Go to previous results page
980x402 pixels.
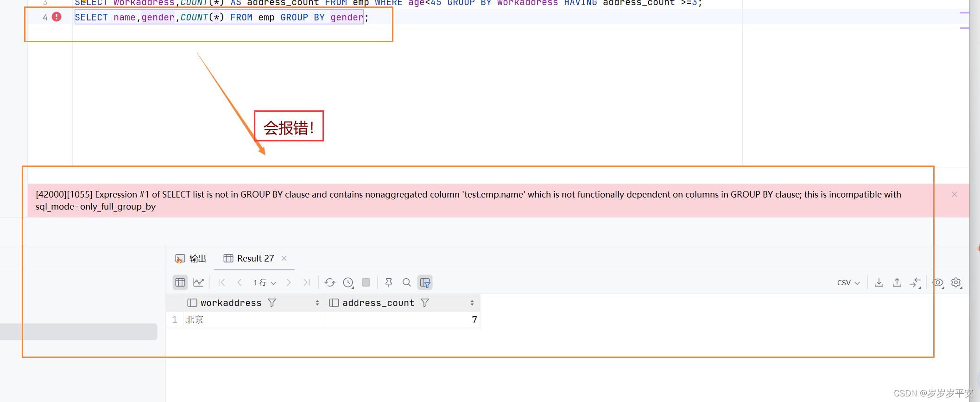tap(240, 282)
